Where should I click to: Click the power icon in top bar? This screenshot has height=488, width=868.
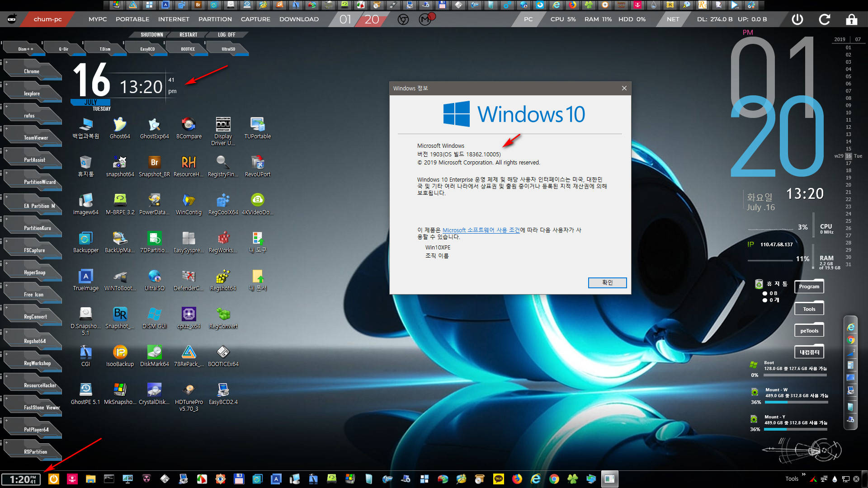797,19
